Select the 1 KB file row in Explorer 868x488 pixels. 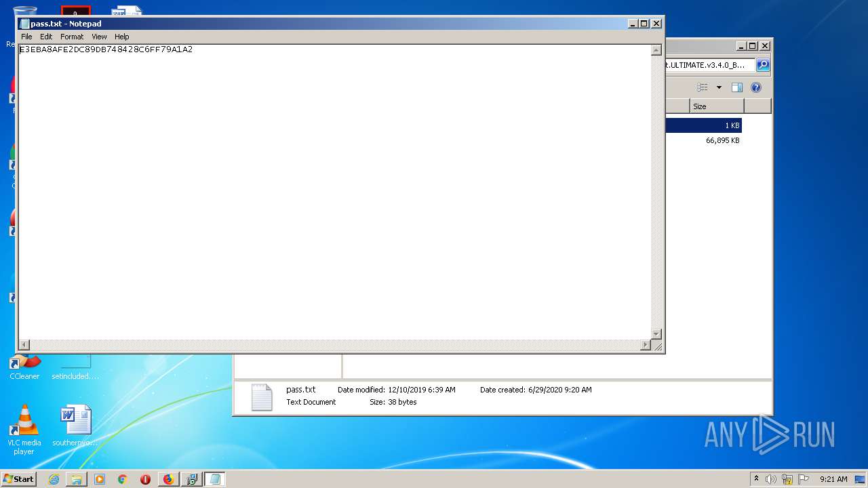coord(703,125)
